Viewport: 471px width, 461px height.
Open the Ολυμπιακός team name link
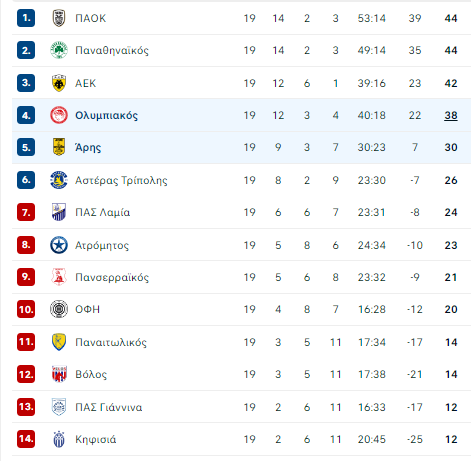pyautogui.click(x=106, y=115)
